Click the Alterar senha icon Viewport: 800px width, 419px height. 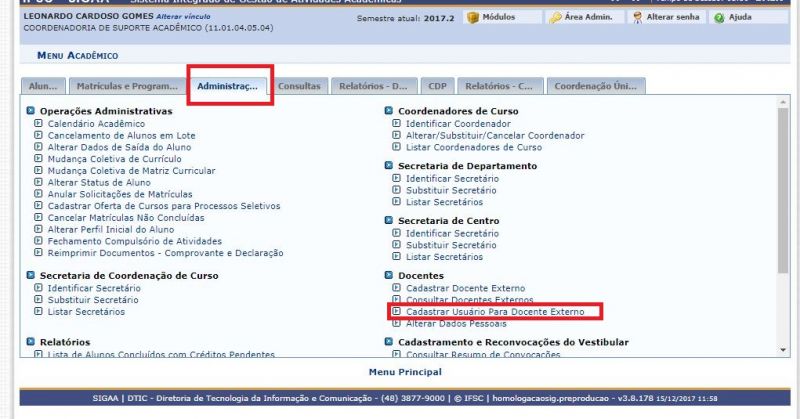[x=637, y=18]
